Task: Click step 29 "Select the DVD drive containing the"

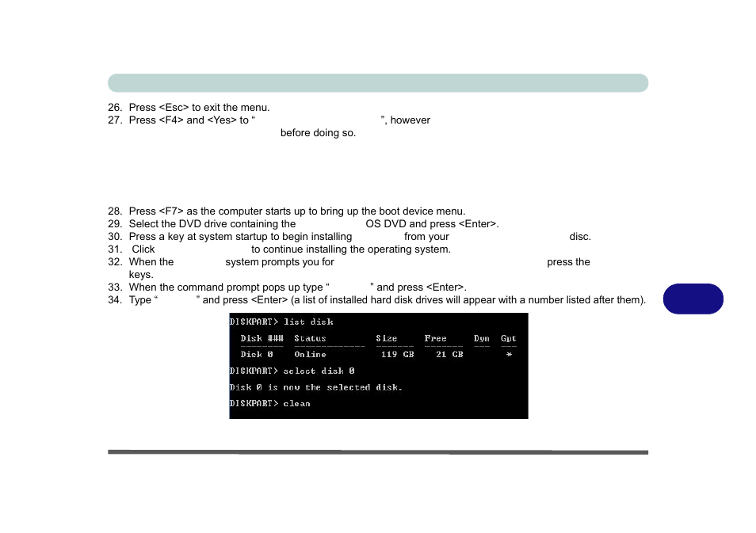Action: click(212, 223)
